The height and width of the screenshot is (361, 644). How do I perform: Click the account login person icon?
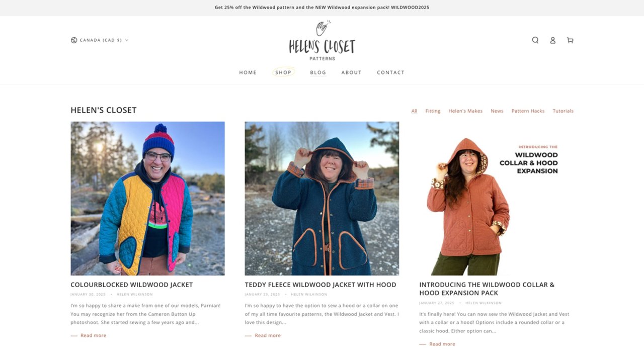[552, 40]
